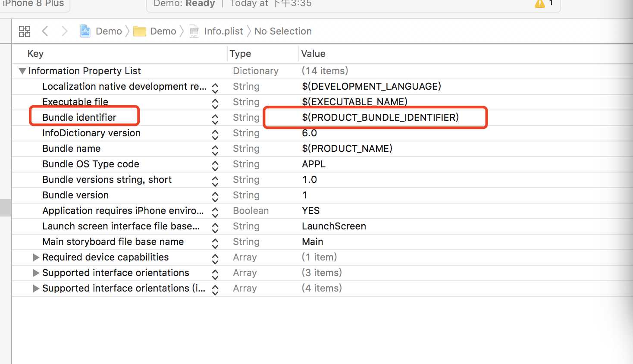Click the 6.0 value cell
This screenshot has height=364, width=633.
[309, 133]
